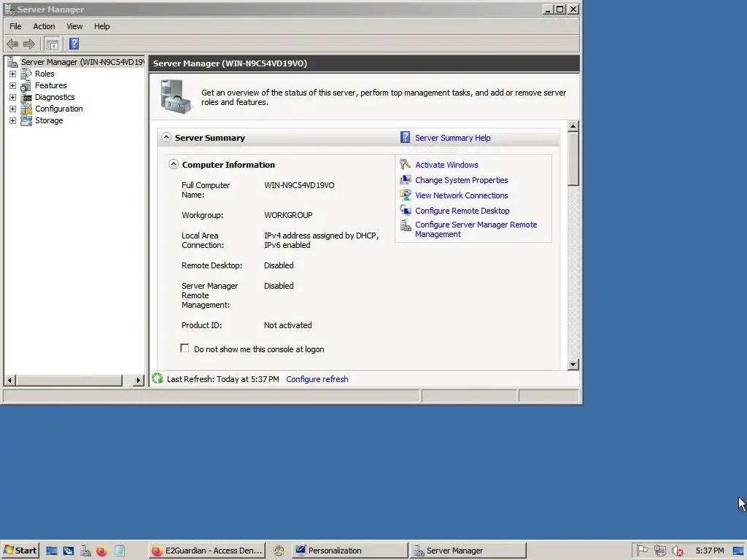Screen dimensions: 747x560
Task: Open View Network Connections link
Action: tap(461, 195)
